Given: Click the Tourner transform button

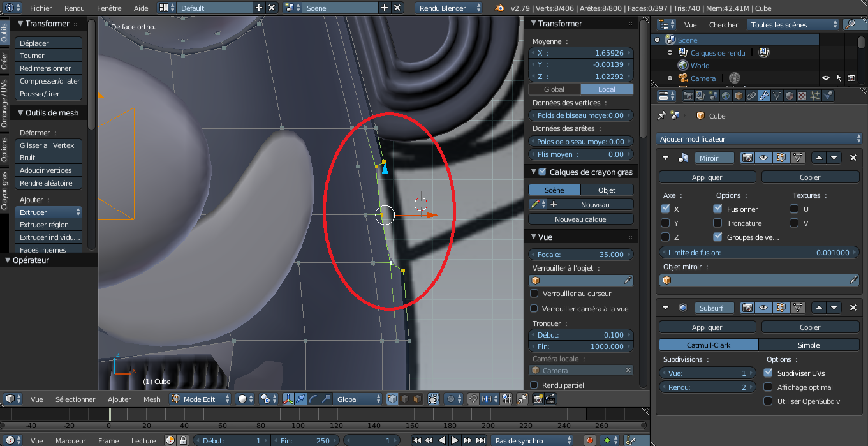Looking at the screenshot, I should [49, 56].
